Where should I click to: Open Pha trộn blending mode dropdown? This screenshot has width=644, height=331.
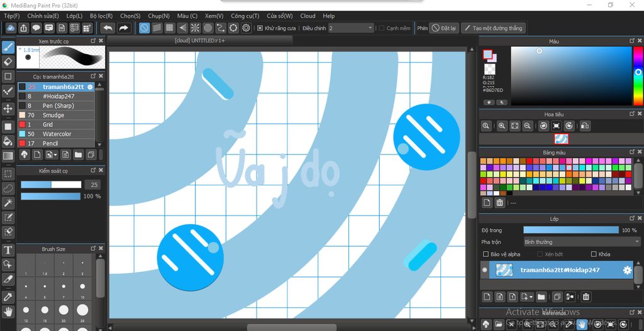point(582,242)
